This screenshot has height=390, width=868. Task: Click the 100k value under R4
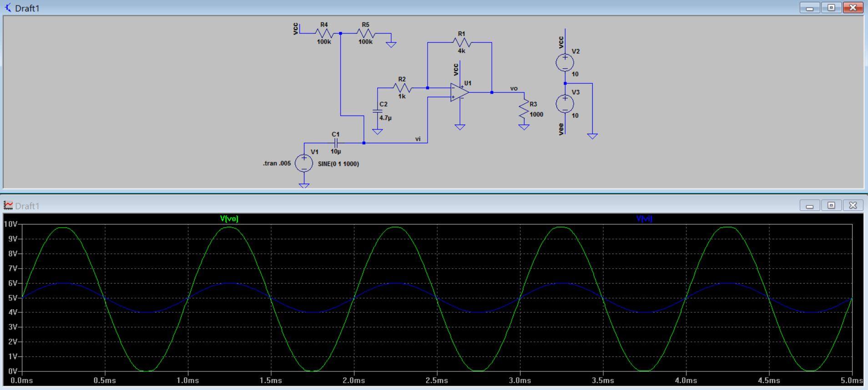[x=324, y=42]
